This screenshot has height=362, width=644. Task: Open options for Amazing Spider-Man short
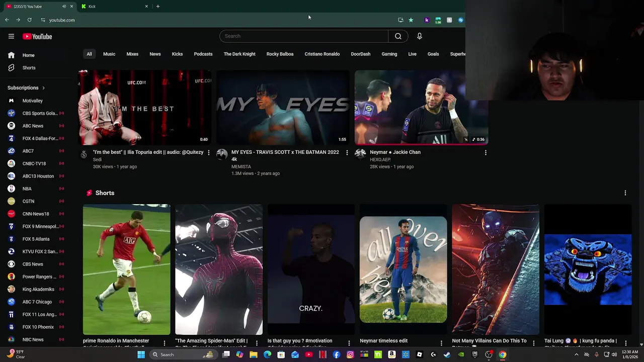click(257, 343)
